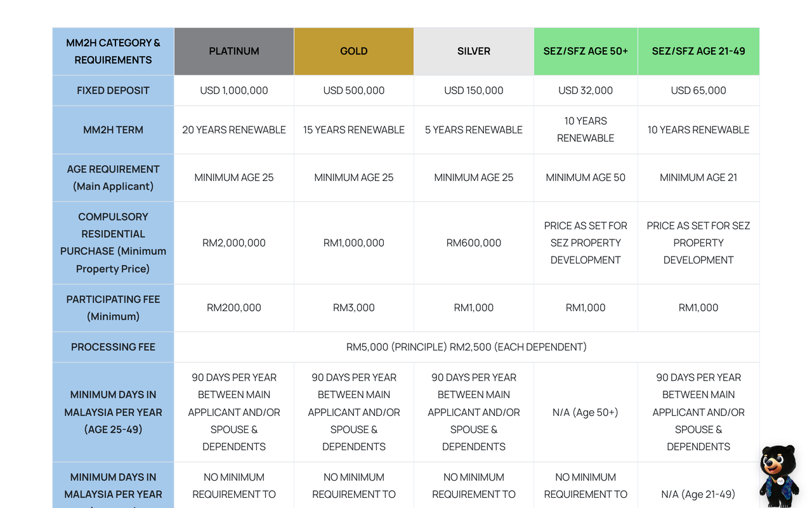Select the RM3,000 participating fee
Viewport: 812px width, 508px height.
354,308
